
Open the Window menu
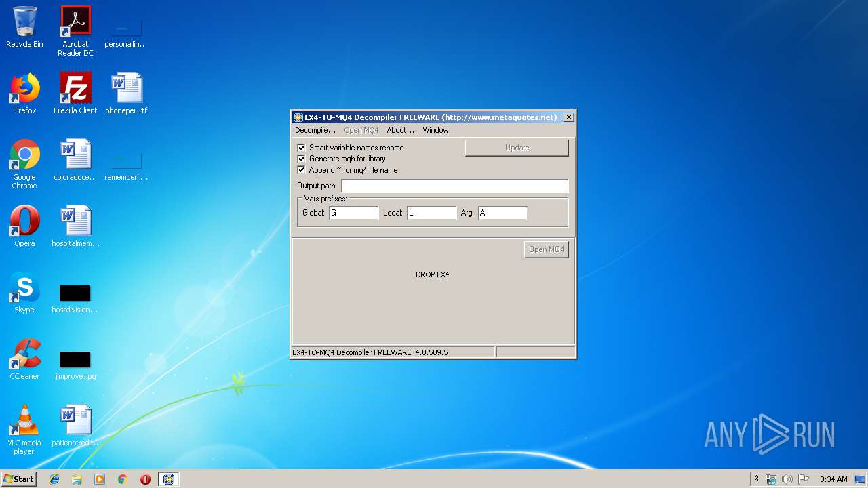tap(435, 130)
